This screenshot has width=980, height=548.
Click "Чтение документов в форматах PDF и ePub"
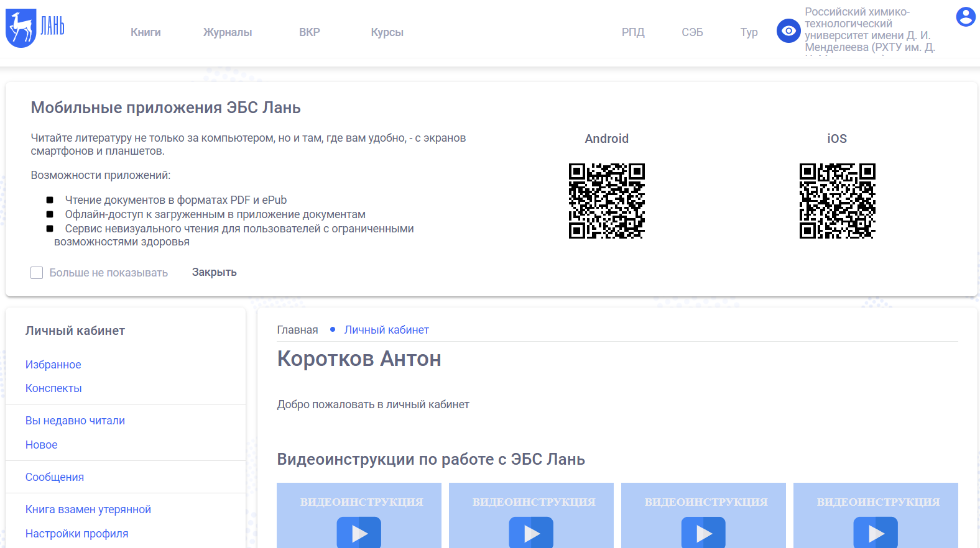(x=176, y=200)
